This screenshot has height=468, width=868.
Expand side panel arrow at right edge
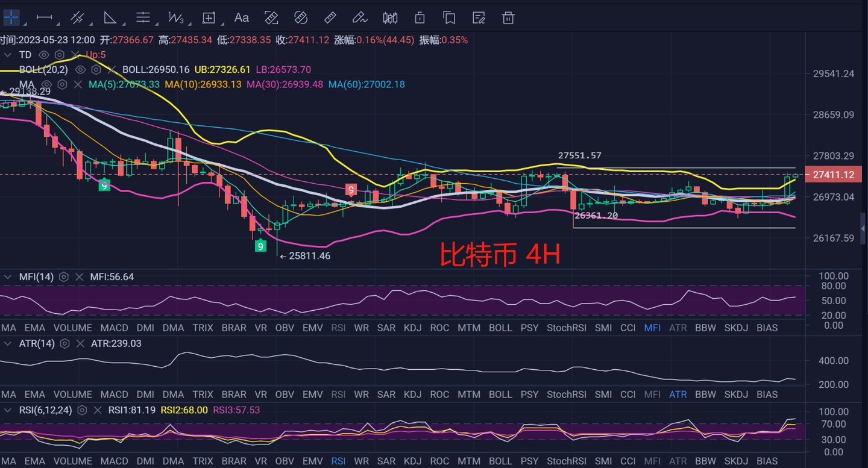click(x=864, y=228)
